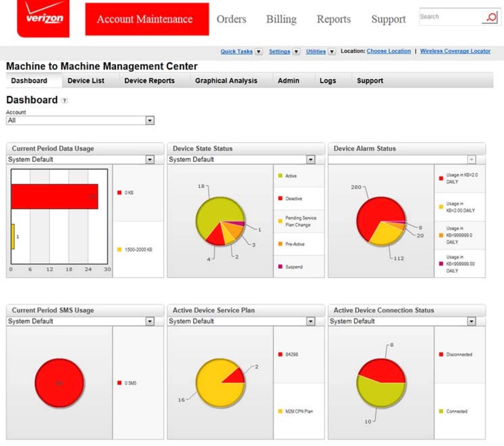Screen dimensions: 504x446
Task: Switch to the Admin tab
Action: (288, 80)
